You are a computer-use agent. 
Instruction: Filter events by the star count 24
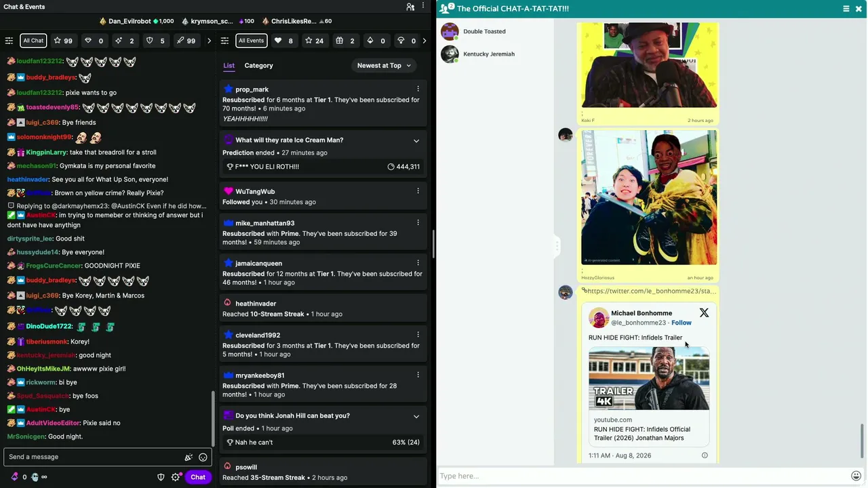pyautogui.click(x=314, y=41)
